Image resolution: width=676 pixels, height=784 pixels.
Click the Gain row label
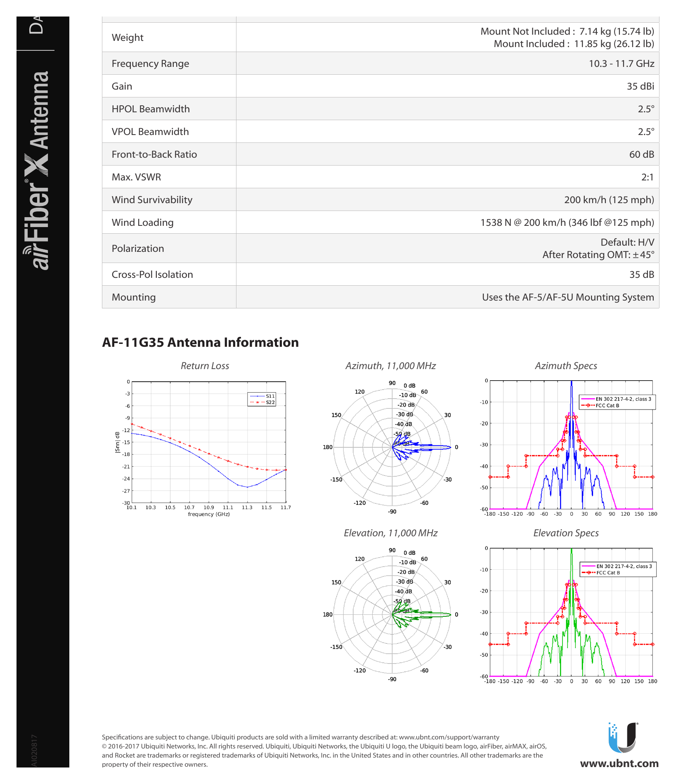122,86
